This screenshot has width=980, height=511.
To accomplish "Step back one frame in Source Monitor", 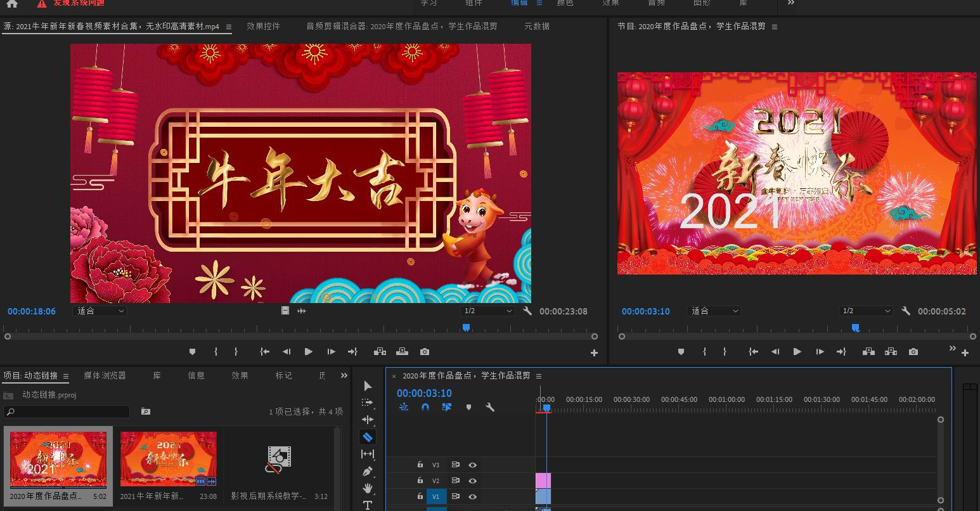I will coord(287,352).
